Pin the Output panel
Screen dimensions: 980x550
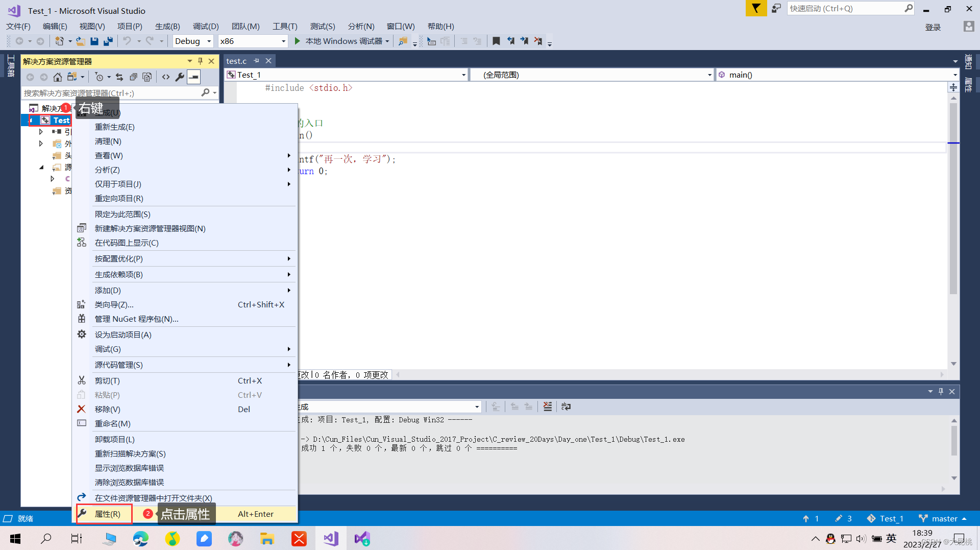tap(941, 392)
